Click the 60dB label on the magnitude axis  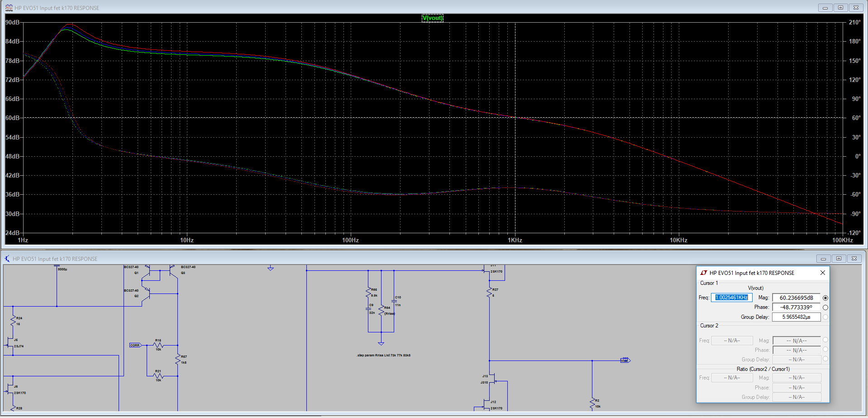click(x=13, y=118)
